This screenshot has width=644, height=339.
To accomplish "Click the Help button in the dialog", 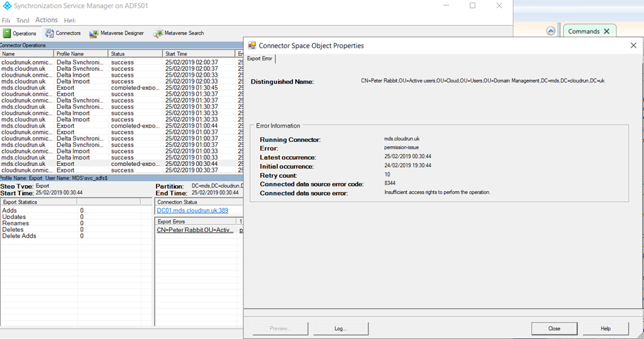I will 605,328.
